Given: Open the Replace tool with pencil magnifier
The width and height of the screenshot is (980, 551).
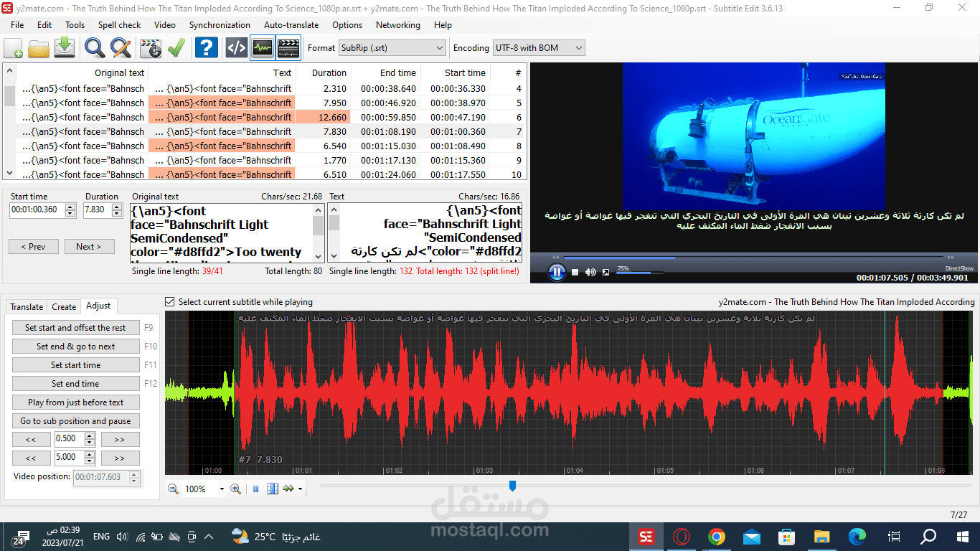Looking at the screenshot, I should click(121, 48).
